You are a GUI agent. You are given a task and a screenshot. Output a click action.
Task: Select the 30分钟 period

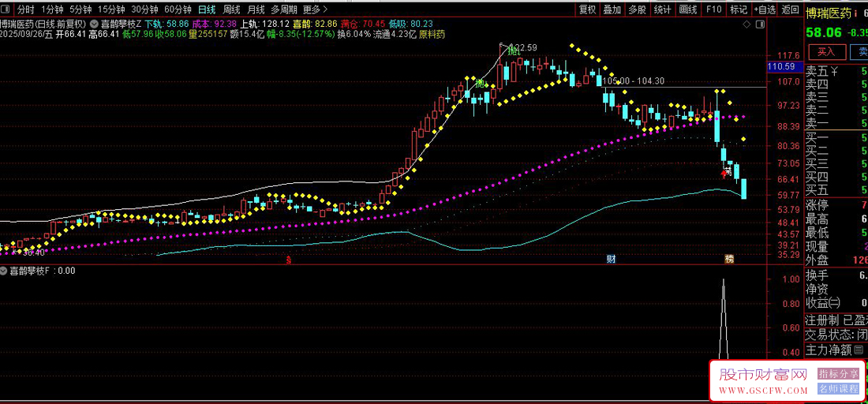[144, 9]
